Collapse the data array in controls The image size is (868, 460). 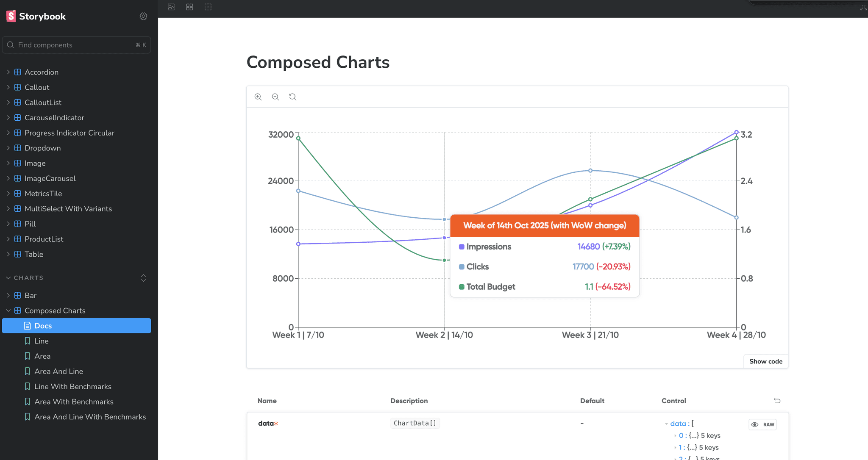click(x=667, y=424)
